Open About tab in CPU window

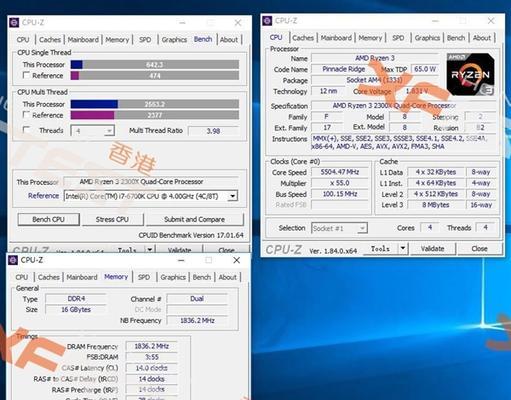click(482, 38)
